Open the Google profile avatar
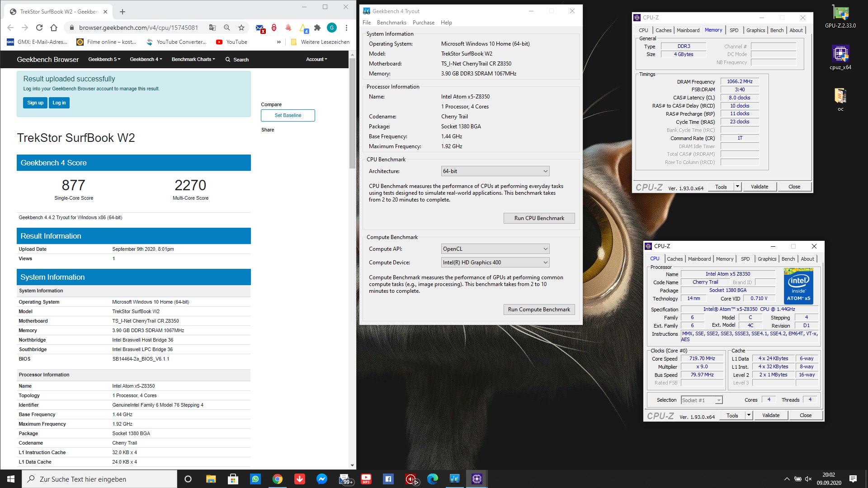868x488 pixels. (332, 28)
